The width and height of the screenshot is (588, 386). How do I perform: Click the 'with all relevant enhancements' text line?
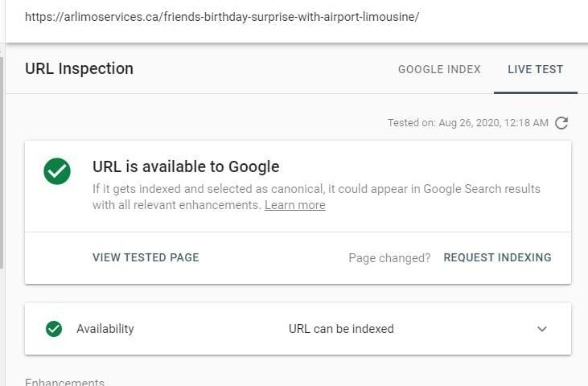tap(177, 205)
